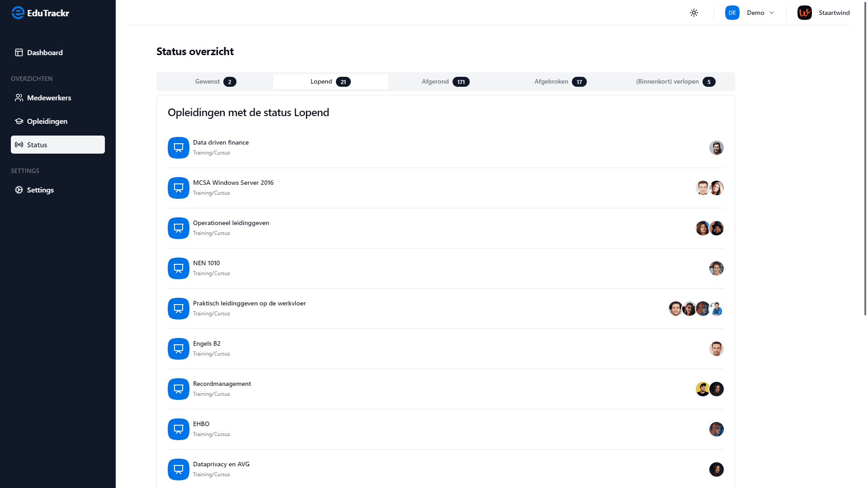Image resolution: width=868 pixels, height=488 pixels.
Task: Click the 171 count badge on Afgerond
Action: pos(462,82)
